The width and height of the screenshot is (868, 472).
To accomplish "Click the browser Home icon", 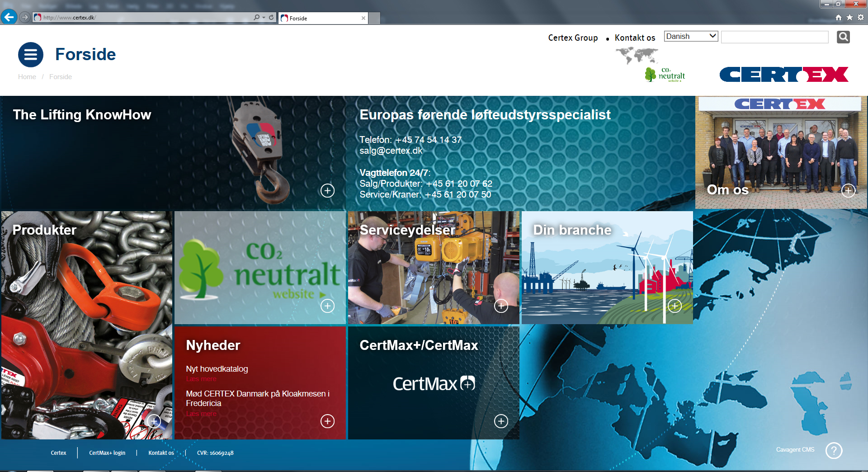I will (839, 17).
